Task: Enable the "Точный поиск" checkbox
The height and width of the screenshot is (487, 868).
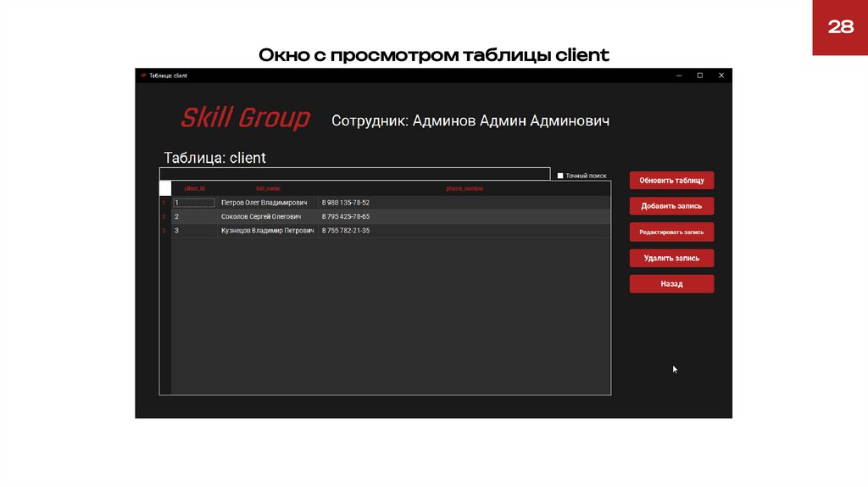Action: (x=560, y=176)
